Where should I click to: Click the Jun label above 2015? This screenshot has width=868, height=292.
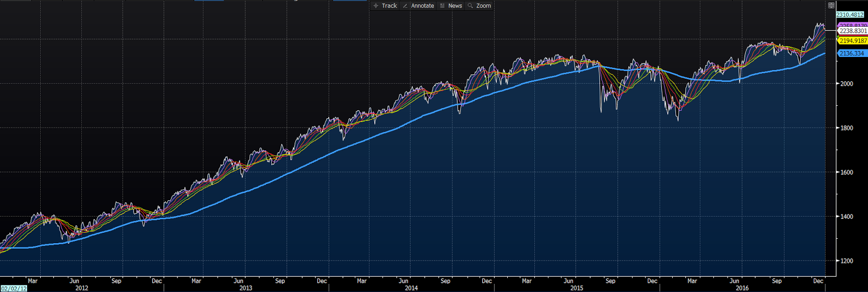pyautogui.click(x=568, y=281)
